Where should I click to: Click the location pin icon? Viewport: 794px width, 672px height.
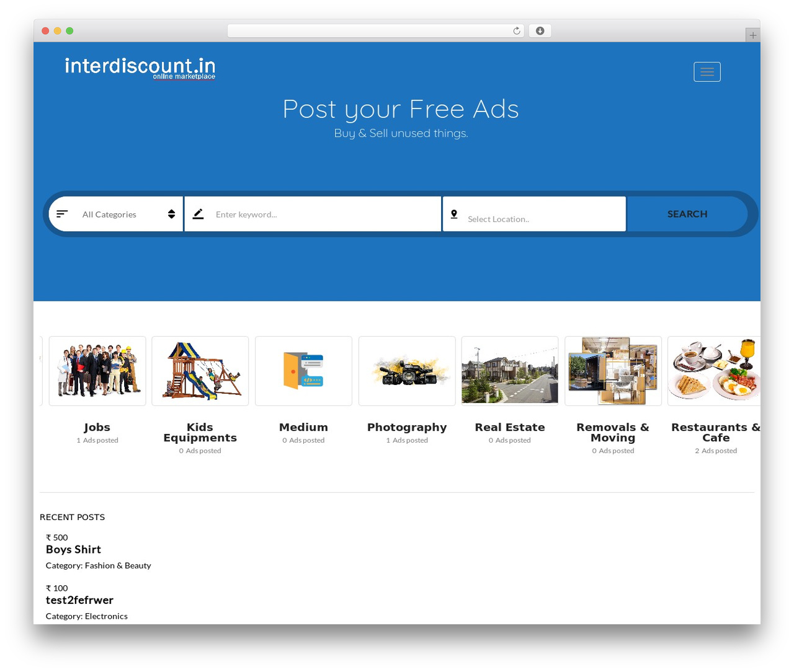[x=454, y=214]
